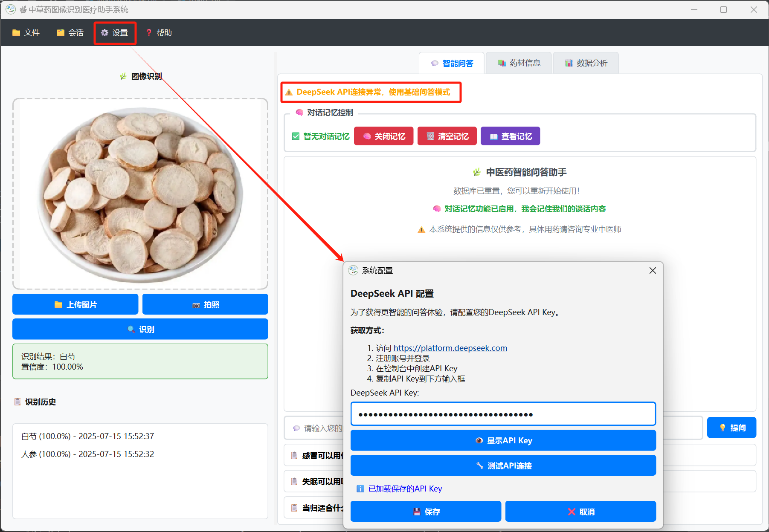Click the brain icon on 关闭记忆
This screenshot has height=532, width=769.
367,136
